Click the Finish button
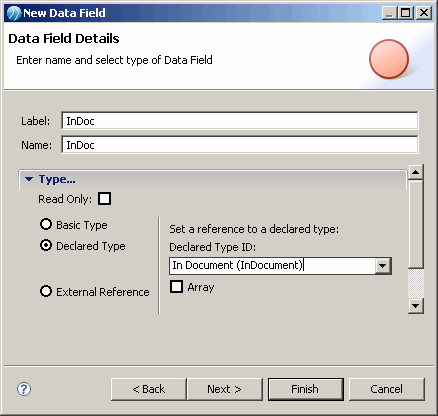This screenshot has width=438, height=416. pos(306,389)
